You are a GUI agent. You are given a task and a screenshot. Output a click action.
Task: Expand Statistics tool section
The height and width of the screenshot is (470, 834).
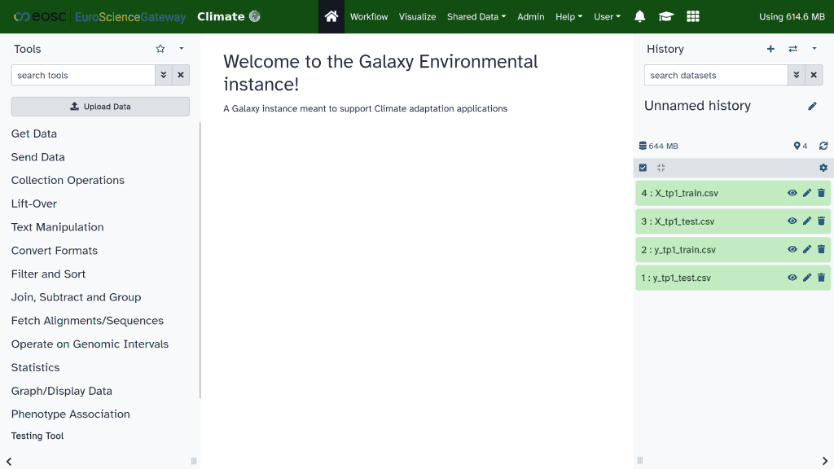(36, 367)
